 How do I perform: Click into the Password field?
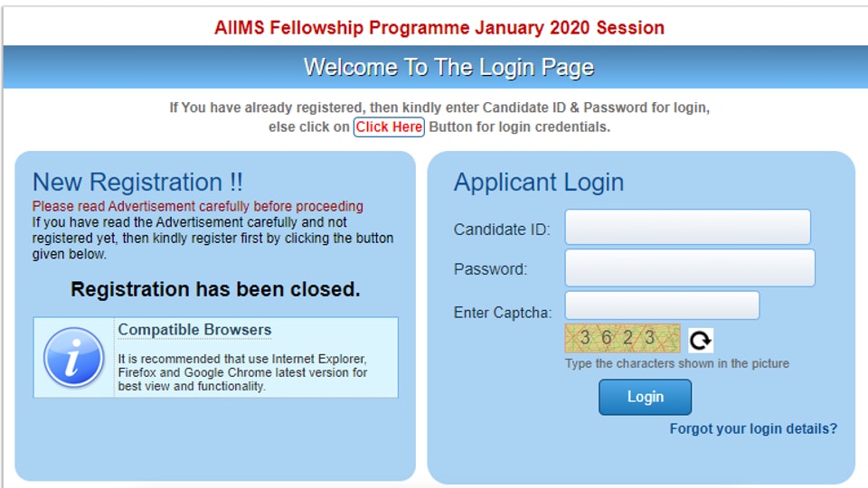coord(689,268)
